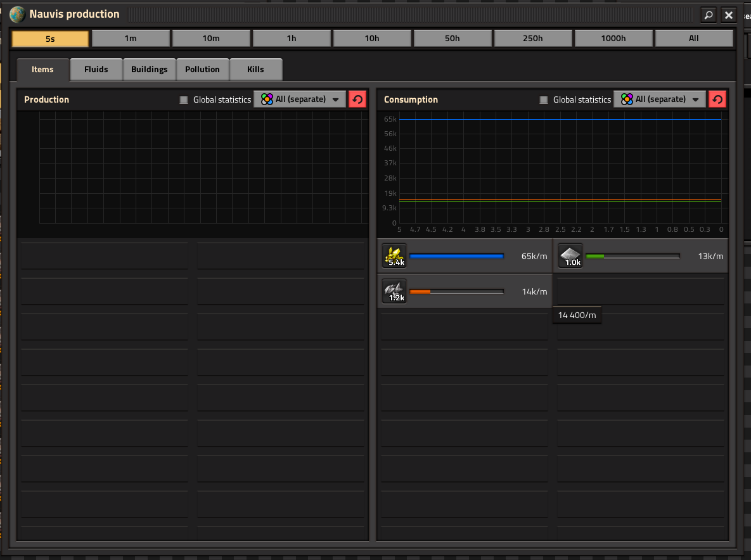Click the gray plate item icon showing 1.0k
The width and height of the screenshot is (751, 560).
[570, 256]
